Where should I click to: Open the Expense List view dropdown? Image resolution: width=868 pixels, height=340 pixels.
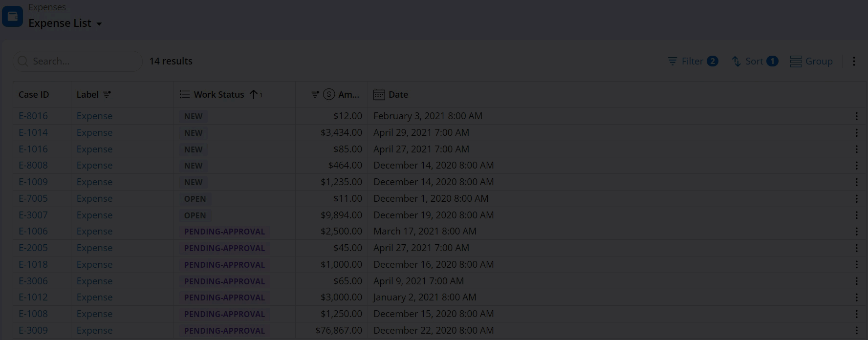(99, 24)
